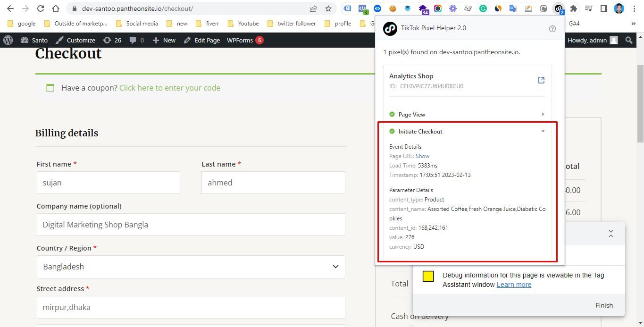Screen dimensions: 644x327
Task: Open the Country / Region dropdown
Action: 191,267
